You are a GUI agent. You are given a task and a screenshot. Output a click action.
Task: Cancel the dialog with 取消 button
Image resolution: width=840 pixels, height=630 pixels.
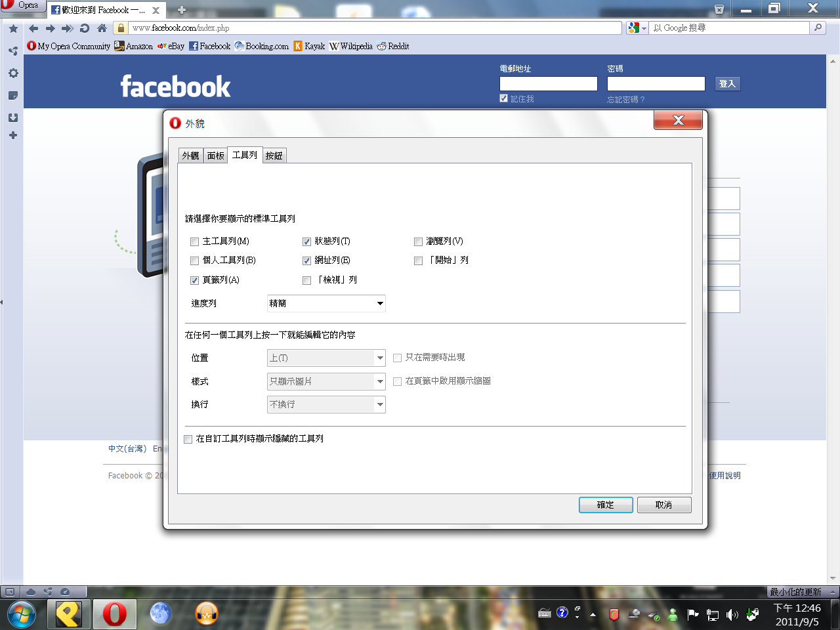pyautogui.click(x=664, y=505)
